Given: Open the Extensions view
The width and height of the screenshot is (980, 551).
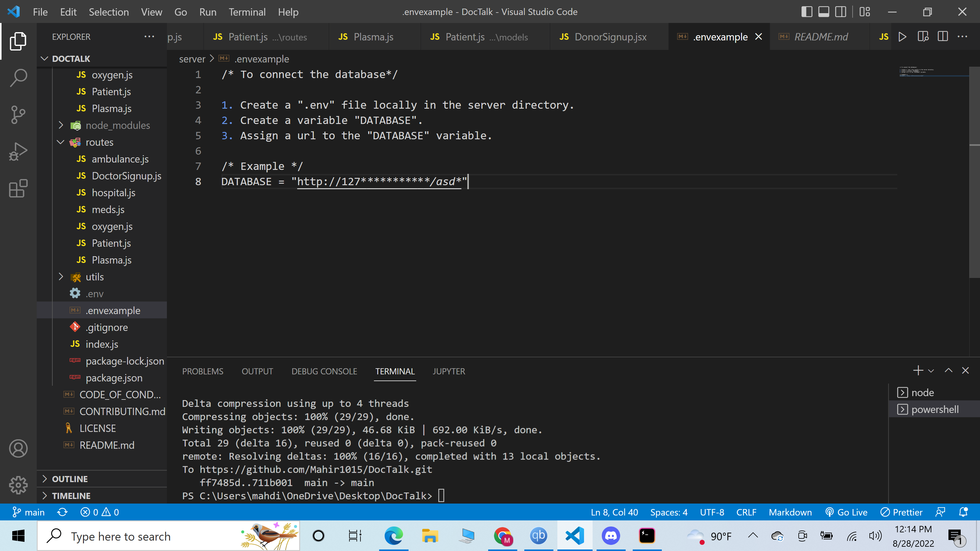Looking at the screenshot, I should 18,189.
